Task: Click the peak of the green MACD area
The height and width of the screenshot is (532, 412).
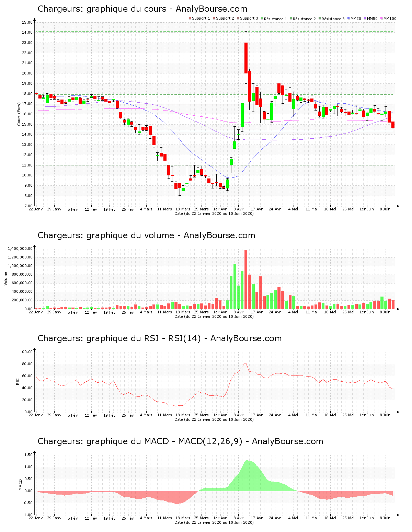Action: pos(246,460)
